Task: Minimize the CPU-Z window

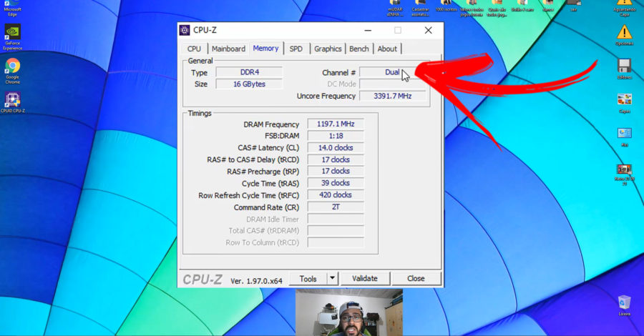Action: [368, 30]
